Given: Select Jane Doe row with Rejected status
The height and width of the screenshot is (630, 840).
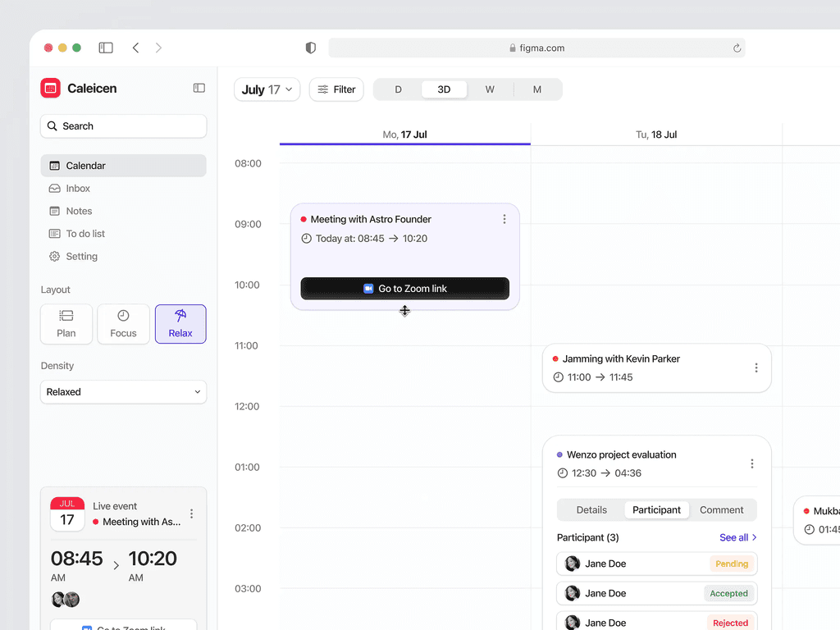Looking at the screenshot, I should 656,622.
